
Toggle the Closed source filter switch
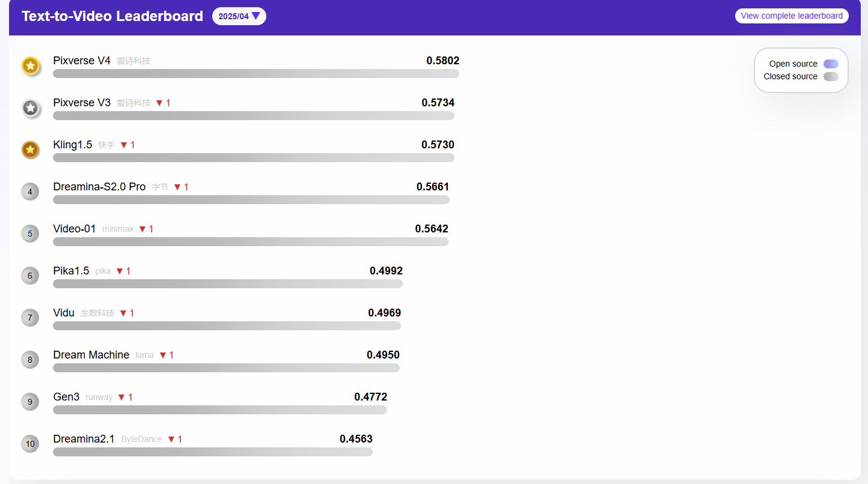tap(831, 76)
